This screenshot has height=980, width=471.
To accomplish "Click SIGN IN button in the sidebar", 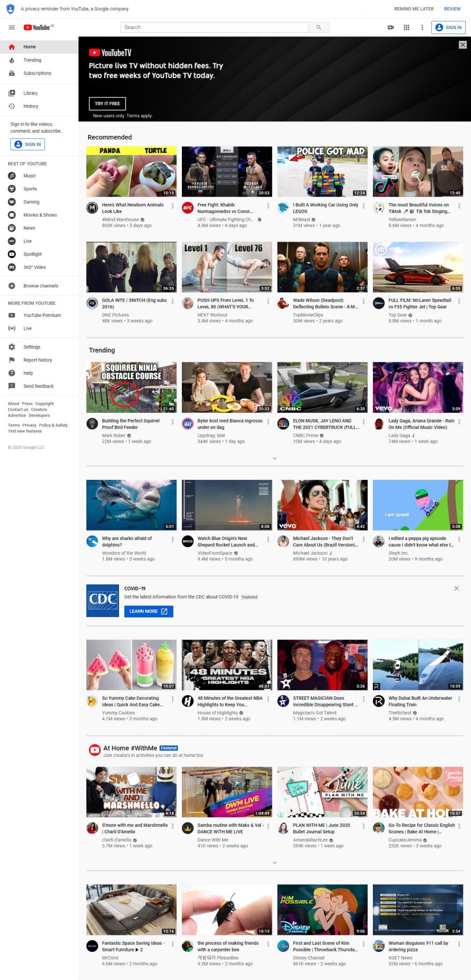I will pyautogui.click(x=28, y=144).
